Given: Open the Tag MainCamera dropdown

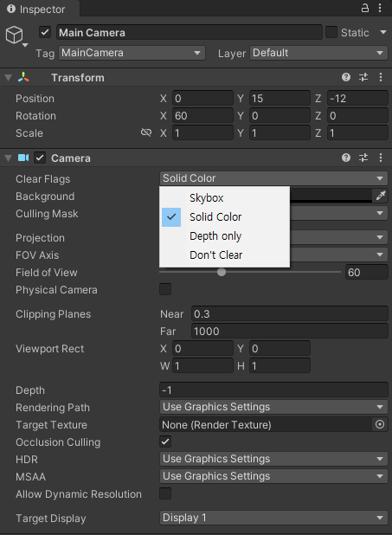Looking at the screenshot, I should click(x=132, y=53).
